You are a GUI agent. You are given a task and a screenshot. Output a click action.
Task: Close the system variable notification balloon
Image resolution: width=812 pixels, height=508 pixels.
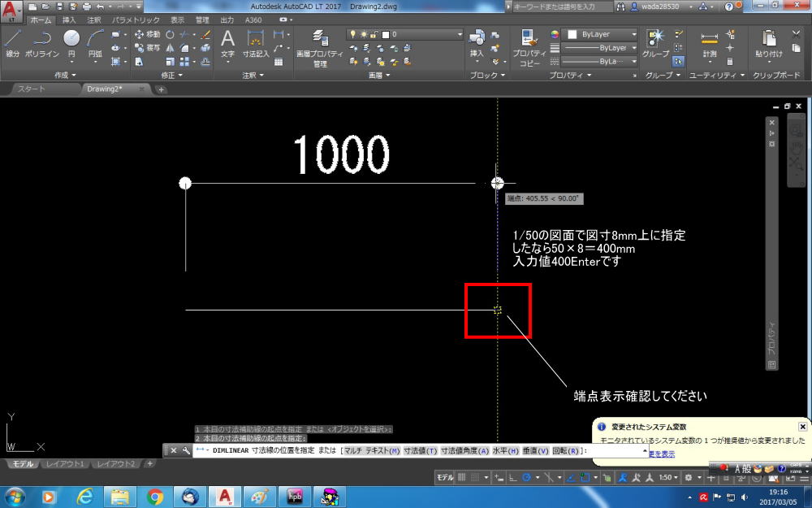coord(802,427)
